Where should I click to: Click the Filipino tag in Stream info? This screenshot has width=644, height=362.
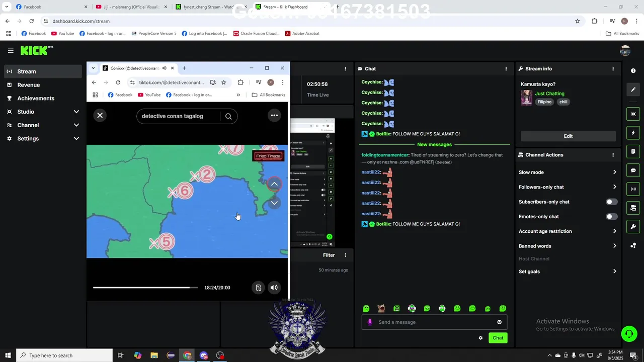544,102
